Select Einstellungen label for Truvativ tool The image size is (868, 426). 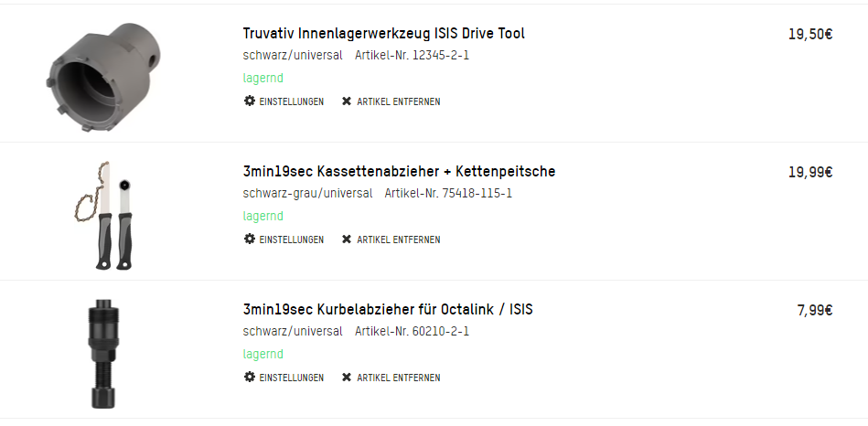[292, 102]
